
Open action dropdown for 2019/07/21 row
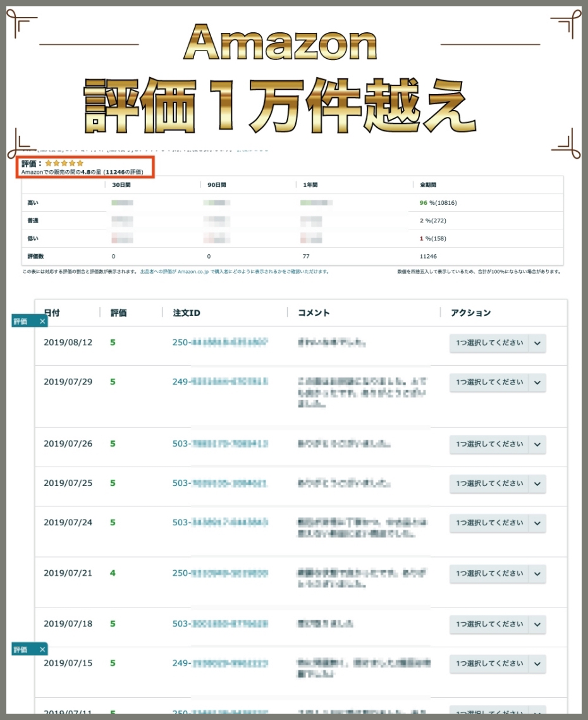[498, 573]
